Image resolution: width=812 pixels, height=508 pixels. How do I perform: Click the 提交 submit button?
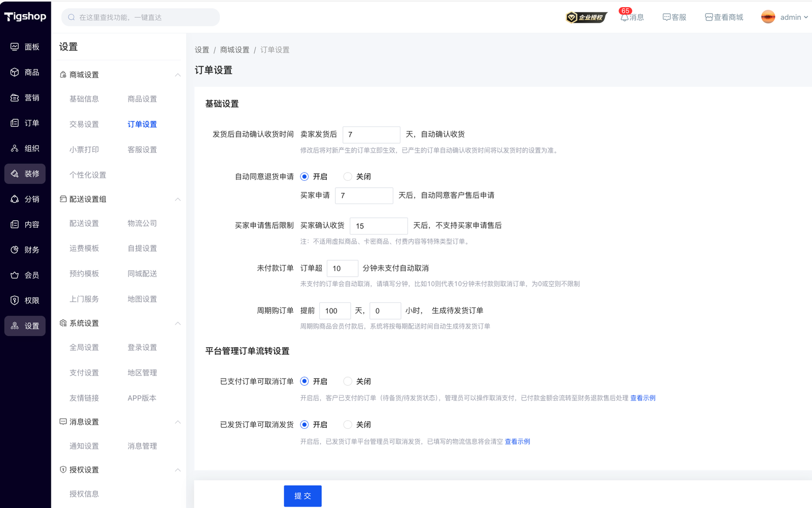pos(302,496)
